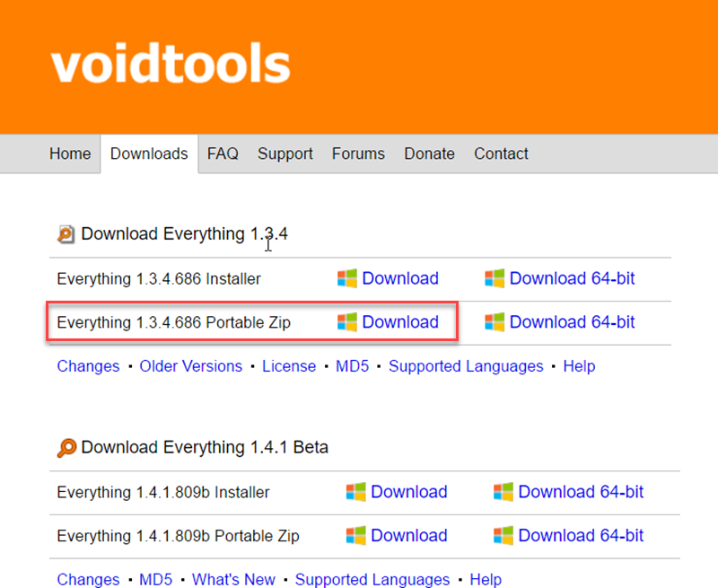Open the Donate page
The width and height of the screenshot is (718, 588).
tap(429, 154)
